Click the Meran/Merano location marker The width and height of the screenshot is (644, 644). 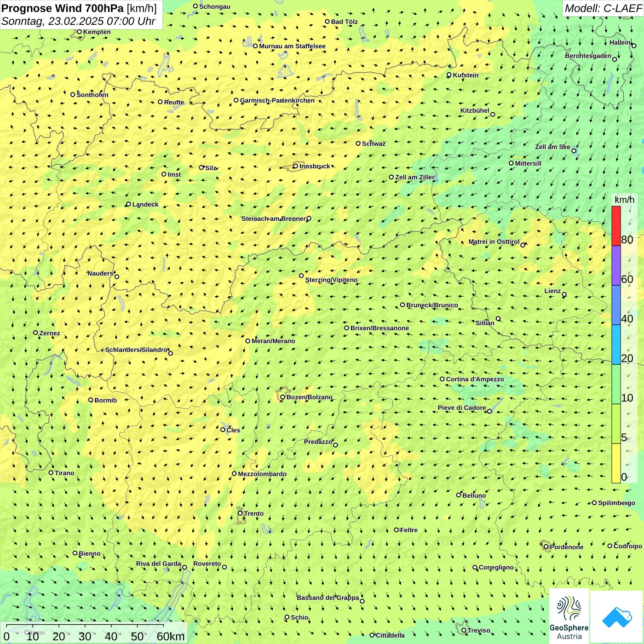[x=248, y=341]
